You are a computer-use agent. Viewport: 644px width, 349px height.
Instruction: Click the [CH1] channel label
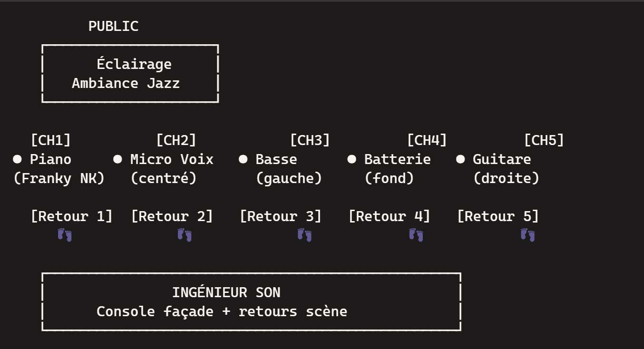(x=51, y=140)
